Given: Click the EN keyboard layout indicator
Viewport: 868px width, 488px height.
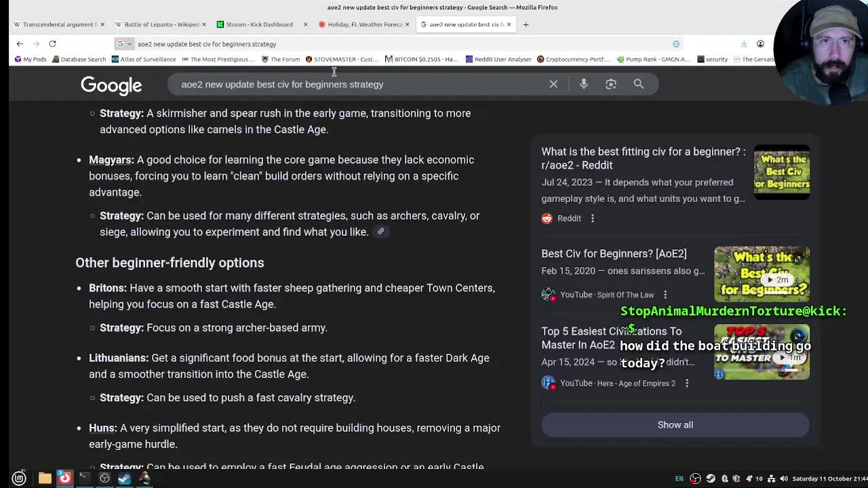Looking at the screenshot, I should tap(679, 479).
